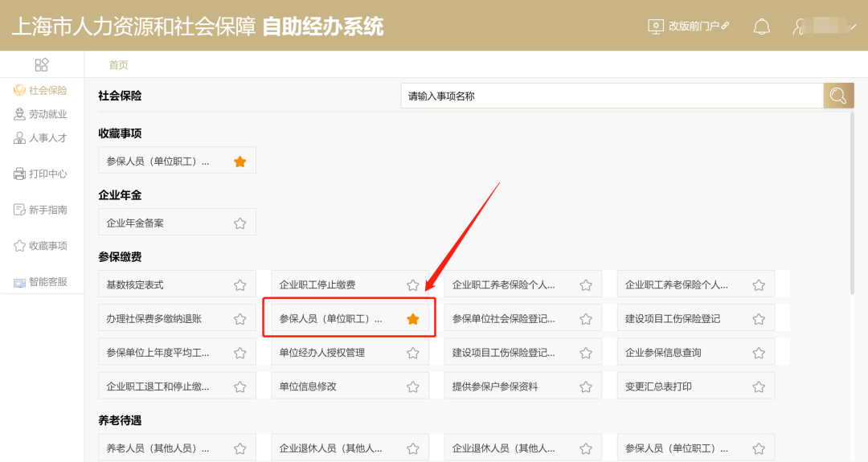Select 劳动就业 in the sidebar menu

pos(40,114)
